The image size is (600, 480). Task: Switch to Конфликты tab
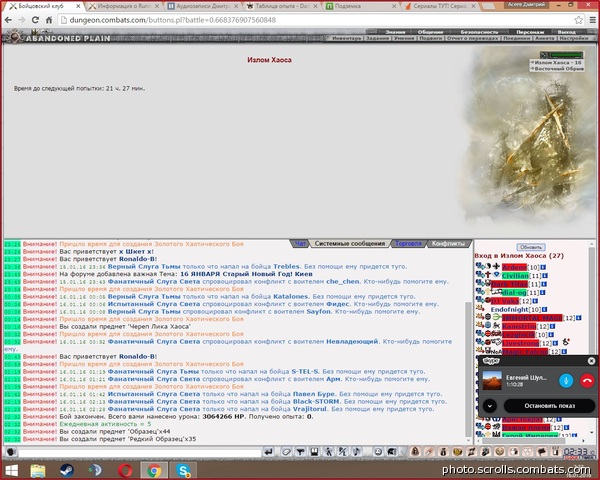pyautogui.click(x=448, y=243)
